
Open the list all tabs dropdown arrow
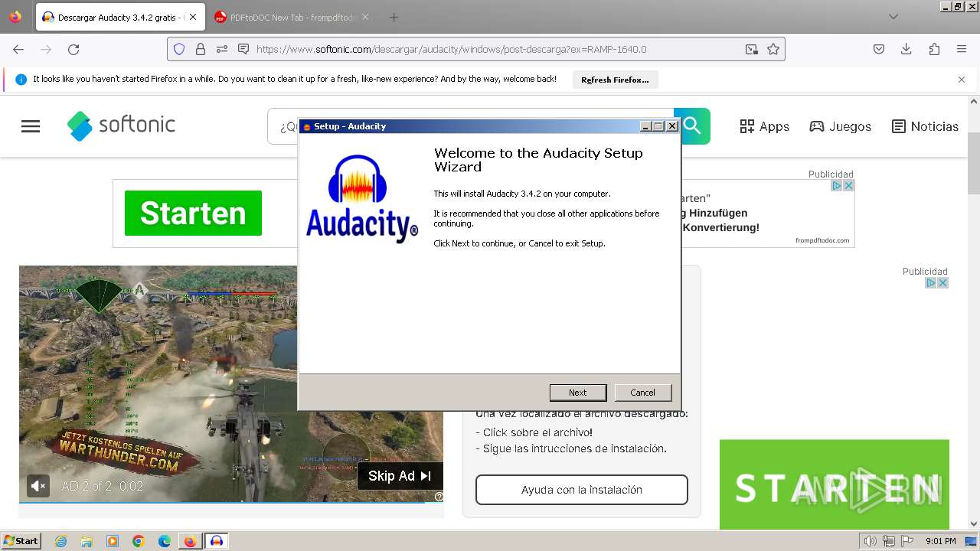coord(893,17)
